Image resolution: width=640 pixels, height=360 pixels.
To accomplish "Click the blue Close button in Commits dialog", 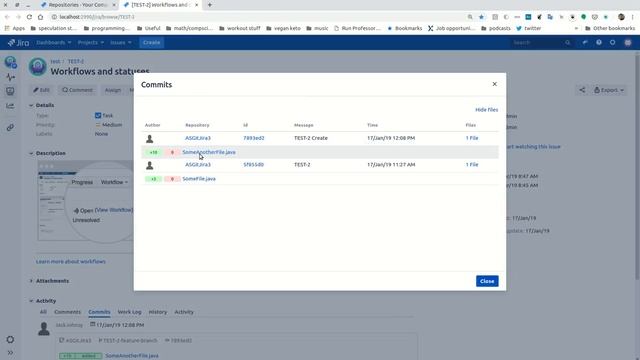I will point(487,281).
